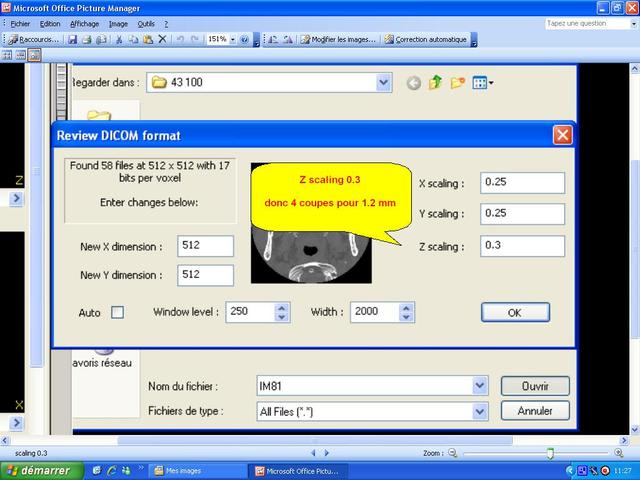Viewport: 640px width, 480px height.
Task: Click the Z scaling input field
Action: pos(522,246)
